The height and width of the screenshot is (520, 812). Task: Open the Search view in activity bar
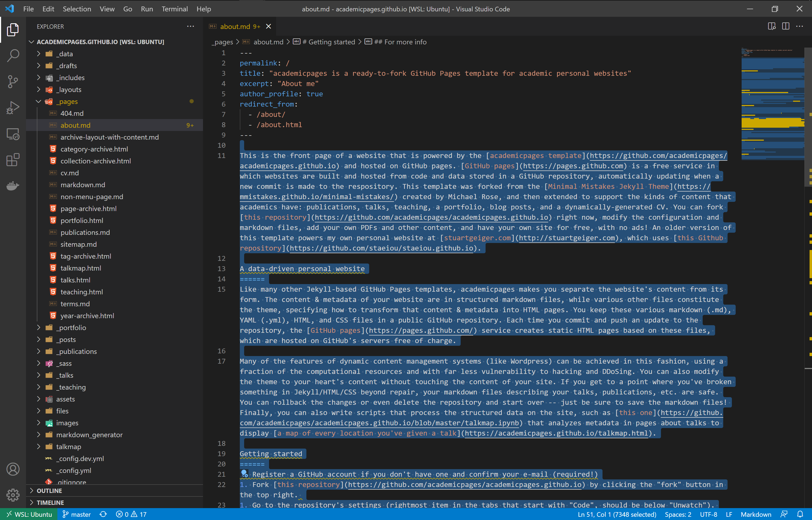pyautogui.click(x=13, y=55)
